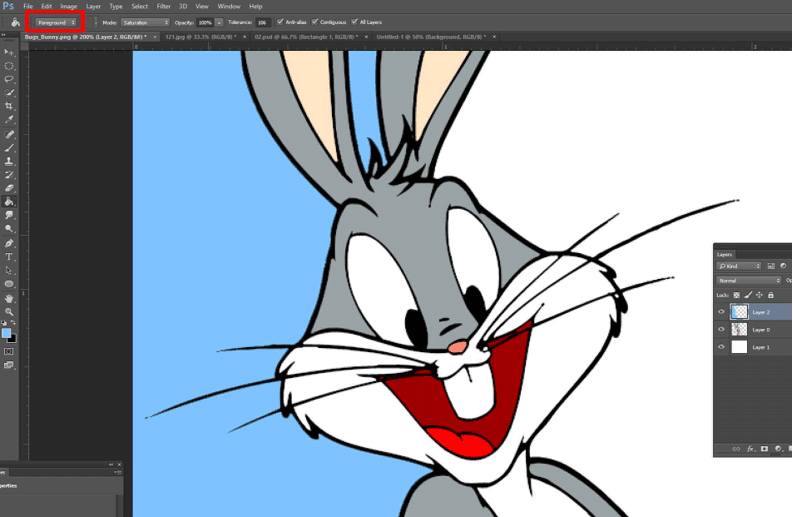Select the Pen tool
The image size is (793, 517).
pos(9,243)
